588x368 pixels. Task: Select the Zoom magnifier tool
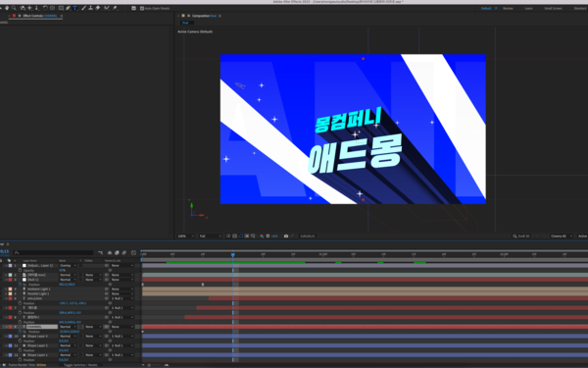(x=14, y=8)
